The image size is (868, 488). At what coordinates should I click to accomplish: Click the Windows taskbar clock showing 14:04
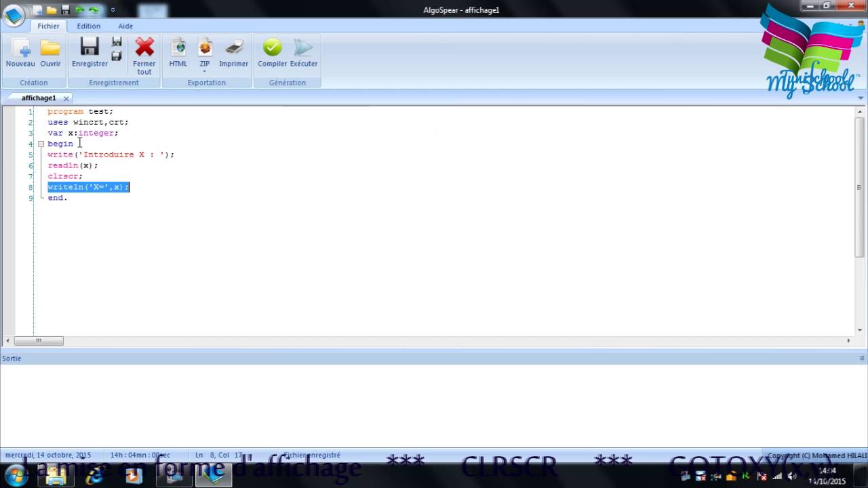pos(827,476)
